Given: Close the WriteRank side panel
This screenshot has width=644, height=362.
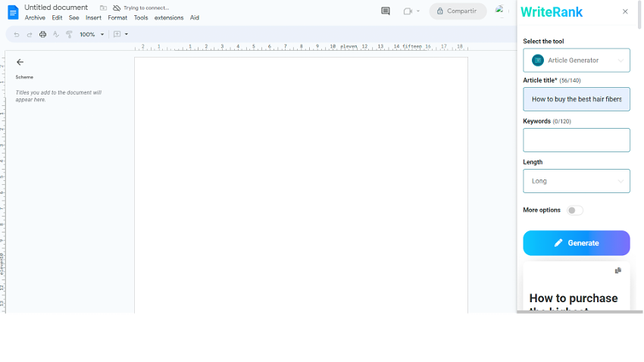Looking at the screenshot, I should click(625, 11).
